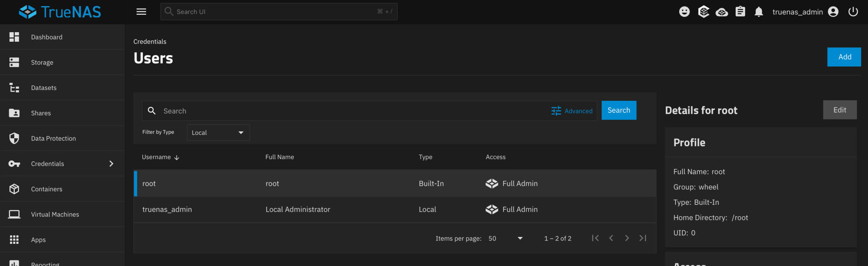Change the items per page dropdown
Image resolution: width=868 pixels, height=266 pixels.
pyautogui.click(x=506, y=238)
